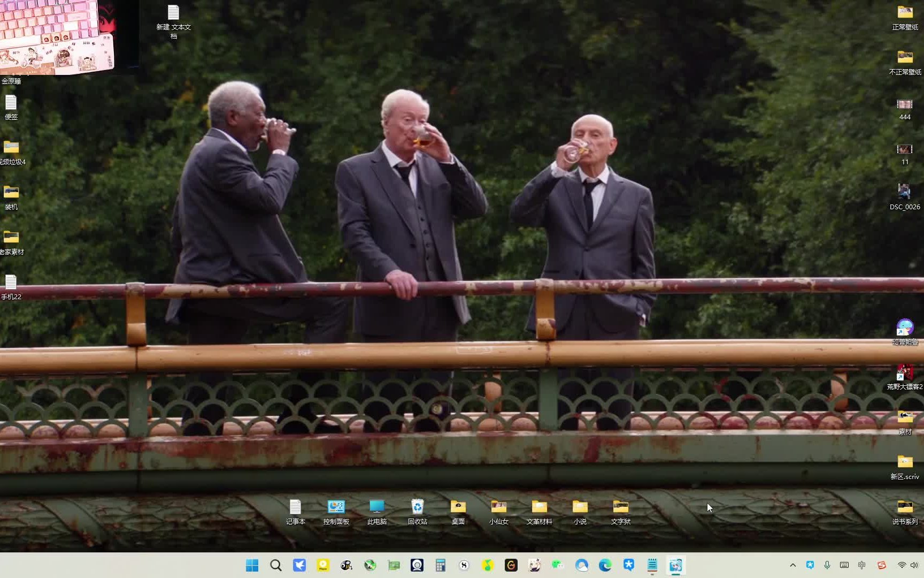Viewport: 924px width, 578px height.
Task: Open the Windows Start menu
Action: tap(252, 565)
